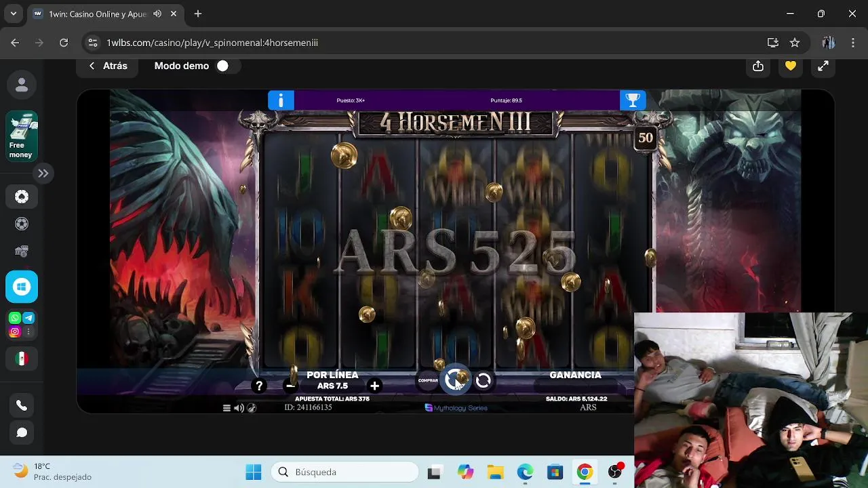Mute the tab via its speaker icon
This screenshot has width=868, height=488.
coord(157,14)
